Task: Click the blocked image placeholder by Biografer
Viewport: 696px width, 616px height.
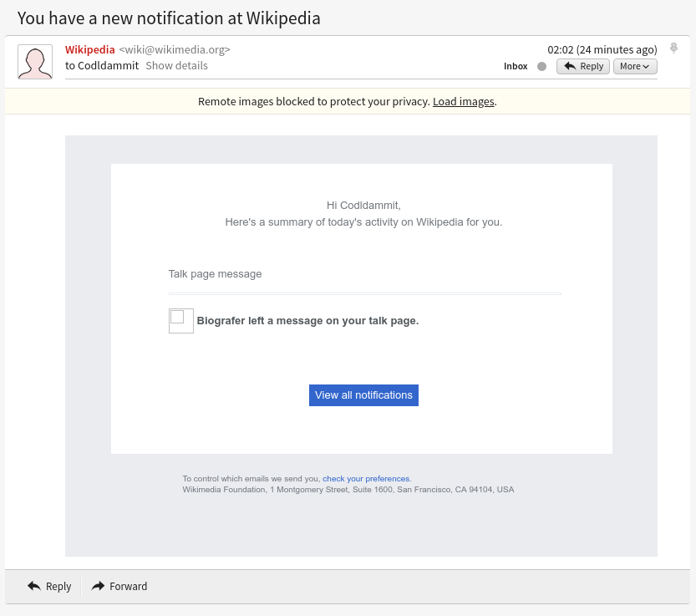Action: coord(180,320)
